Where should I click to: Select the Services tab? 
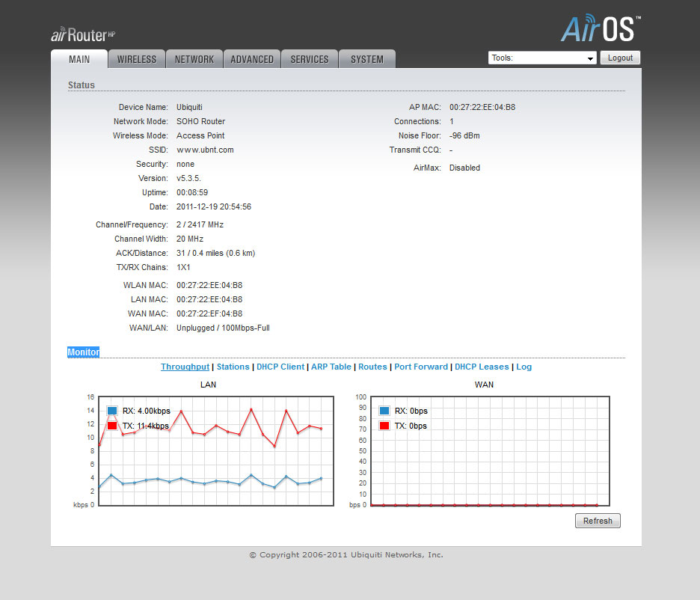pos(310,59)
